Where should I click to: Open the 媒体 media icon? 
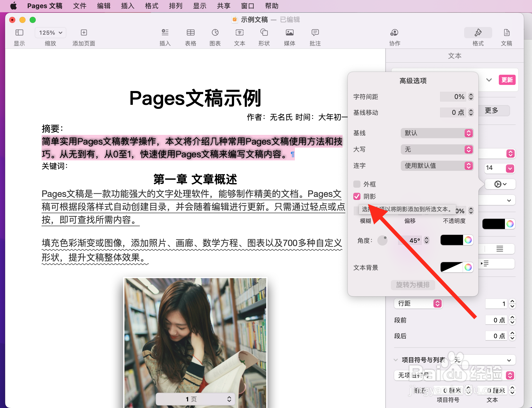click(x=289, y=33)
